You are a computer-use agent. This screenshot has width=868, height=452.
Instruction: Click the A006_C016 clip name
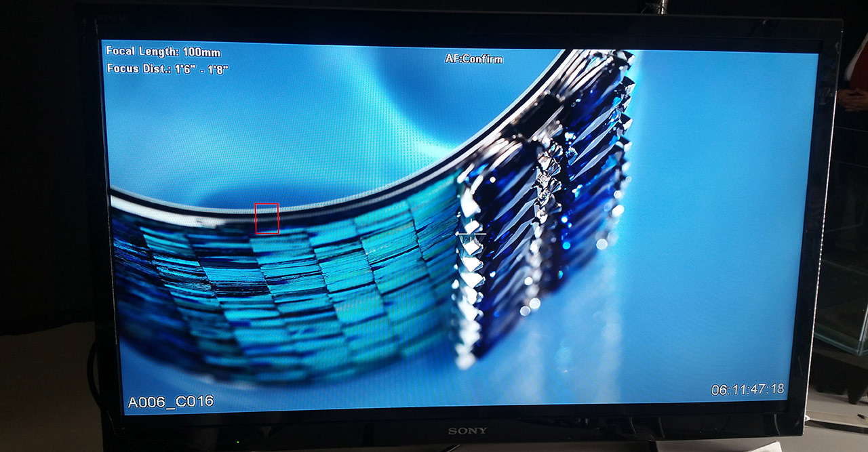point(171,401)
